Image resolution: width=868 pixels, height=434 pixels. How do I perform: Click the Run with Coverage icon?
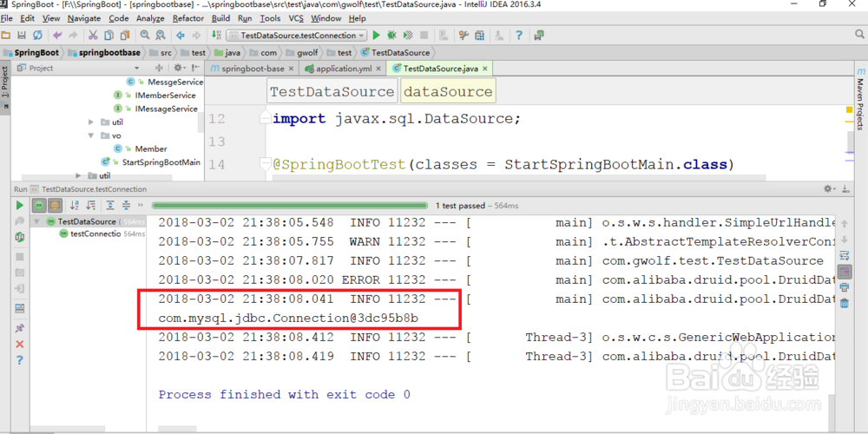pos(408,36)
